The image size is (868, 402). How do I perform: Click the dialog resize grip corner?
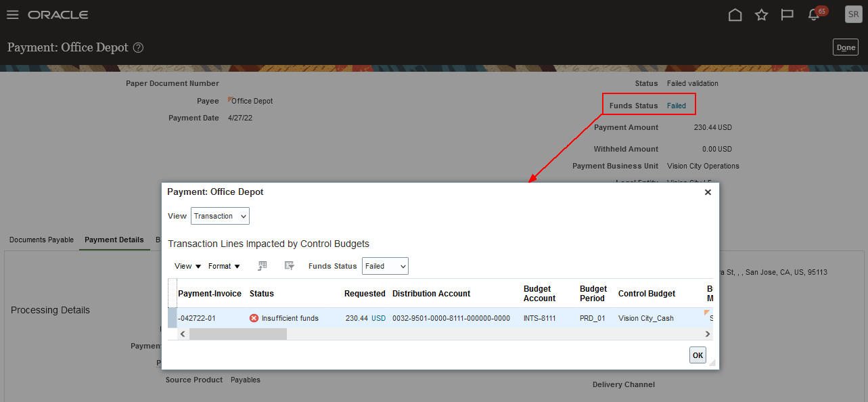(712, 363)
